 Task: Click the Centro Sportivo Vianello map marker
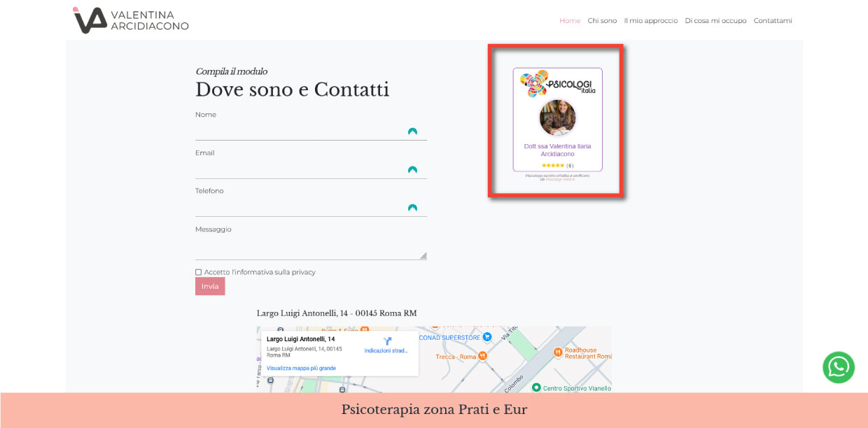pos(536,388)
